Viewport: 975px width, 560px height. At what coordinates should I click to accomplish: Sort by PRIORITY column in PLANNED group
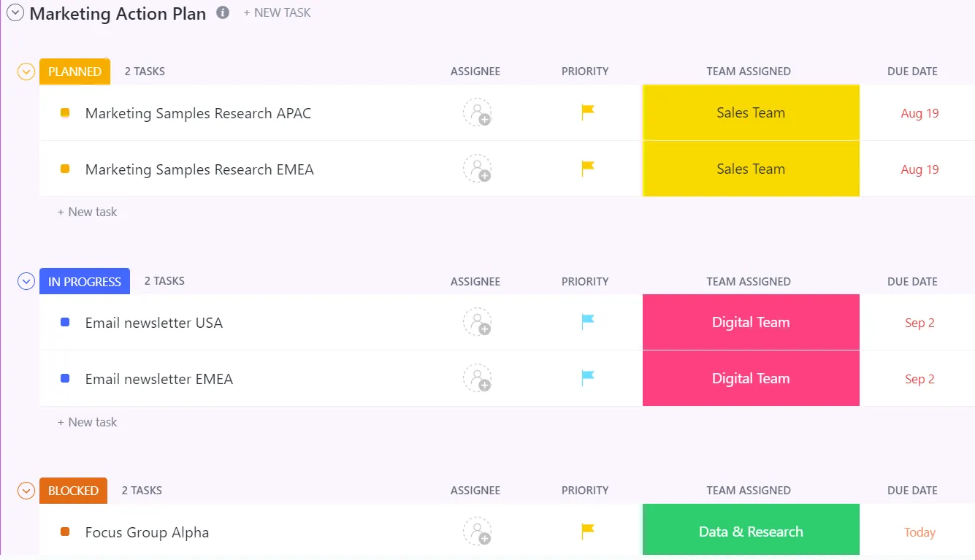(585, 72)
